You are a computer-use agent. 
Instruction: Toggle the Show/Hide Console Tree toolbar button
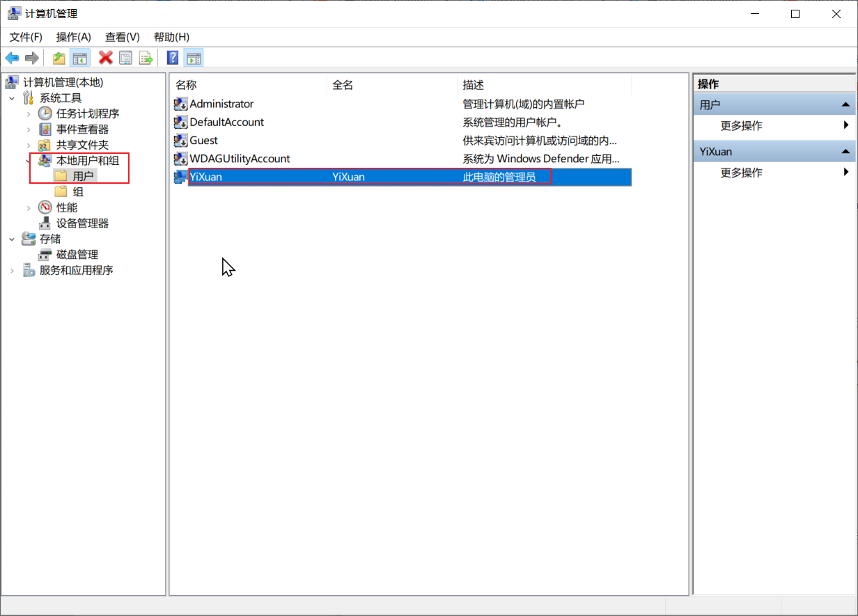[80, 58]
